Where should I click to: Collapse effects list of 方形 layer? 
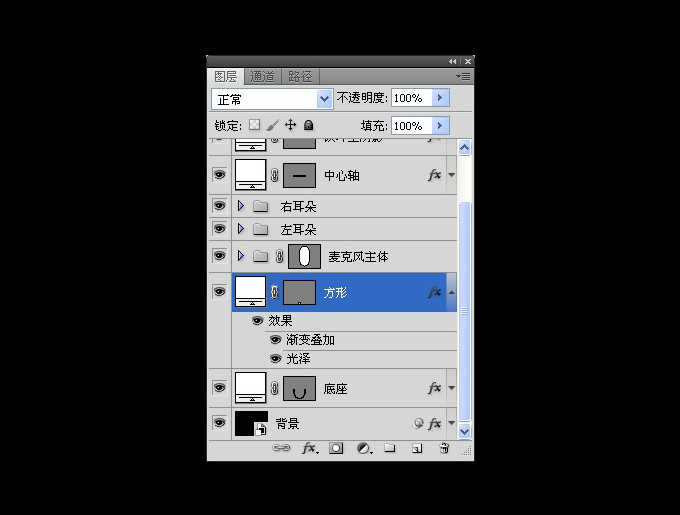pyautogui.click(x=451, y=292)
